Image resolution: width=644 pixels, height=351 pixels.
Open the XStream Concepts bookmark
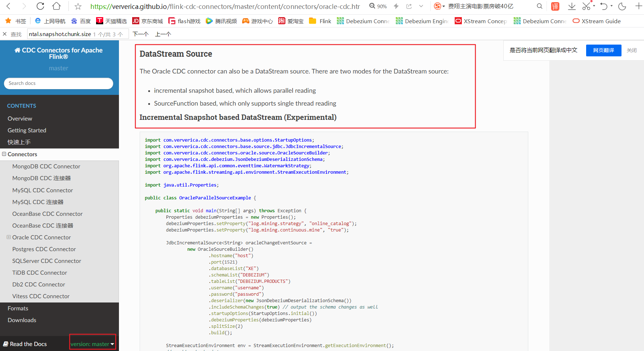pyautogui.click(x=481, y=21)
